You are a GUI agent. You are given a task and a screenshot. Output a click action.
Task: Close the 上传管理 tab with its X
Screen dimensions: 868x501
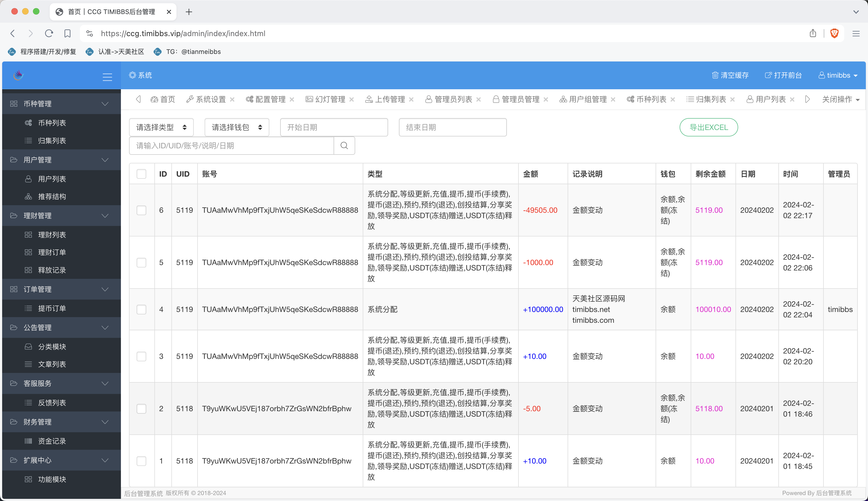411,99
